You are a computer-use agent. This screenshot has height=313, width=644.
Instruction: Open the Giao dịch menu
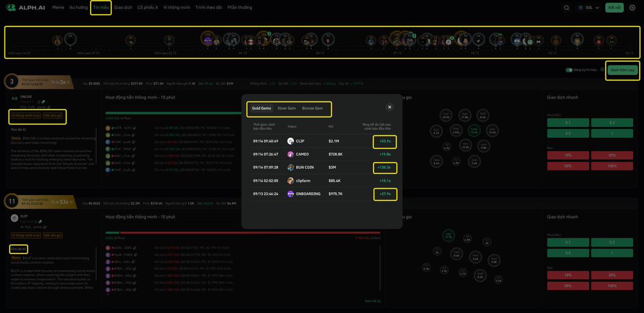(123, 8)
